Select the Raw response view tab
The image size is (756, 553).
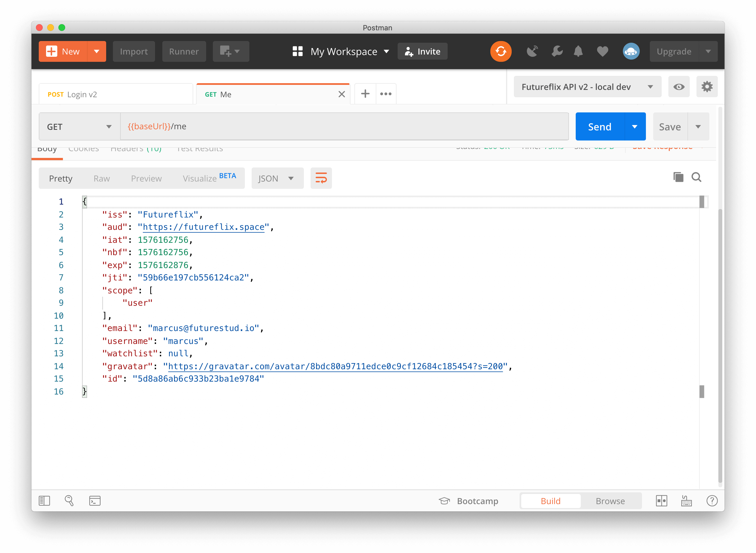101,178
